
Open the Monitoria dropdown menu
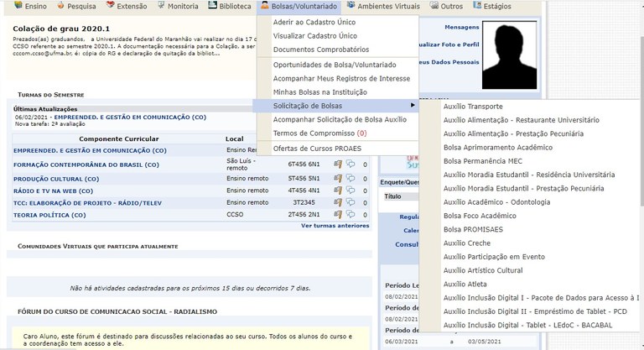181,6
